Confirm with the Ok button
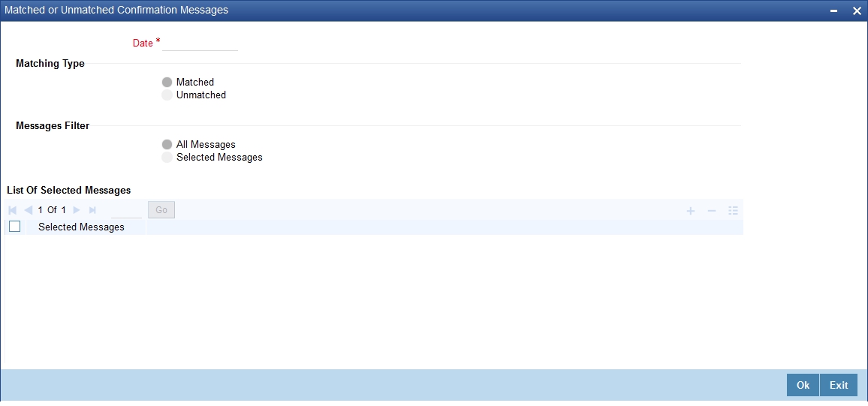This screenshot has width=868, height=406. (x=803, y=385)
